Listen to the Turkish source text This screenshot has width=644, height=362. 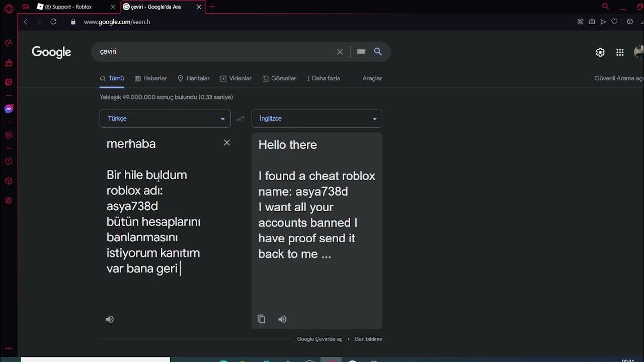(x=110, y=319)
